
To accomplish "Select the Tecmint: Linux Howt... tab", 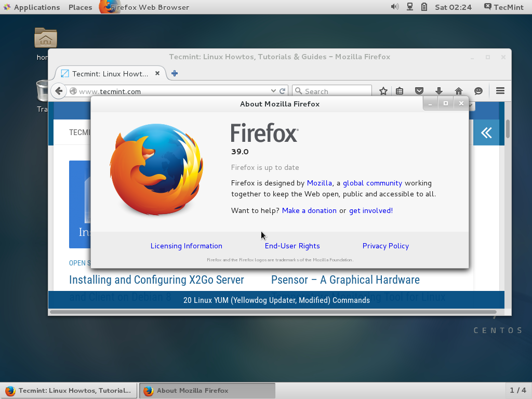I will (110, 74).
